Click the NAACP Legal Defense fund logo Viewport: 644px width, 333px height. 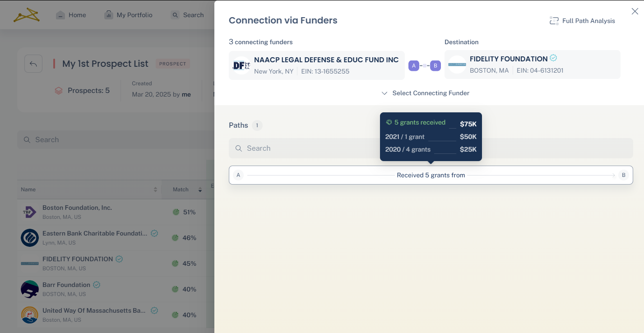(241, 65)
